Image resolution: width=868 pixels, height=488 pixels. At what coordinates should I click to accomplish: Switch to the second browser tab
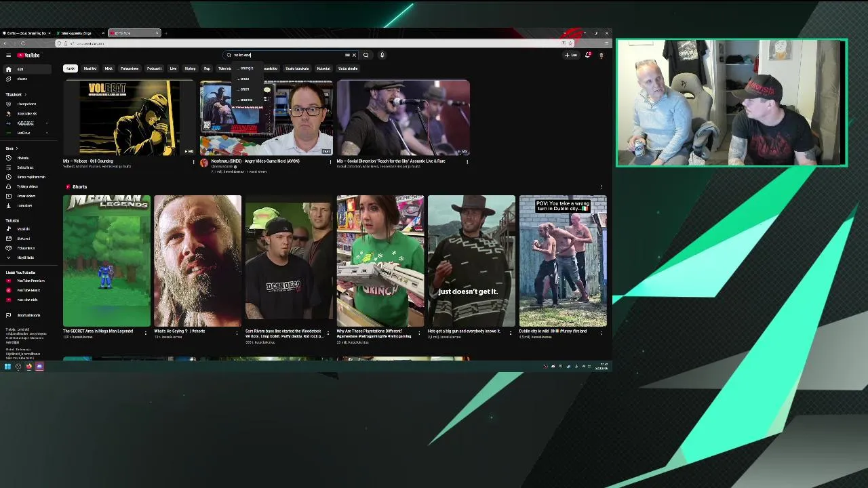(79, 33)
